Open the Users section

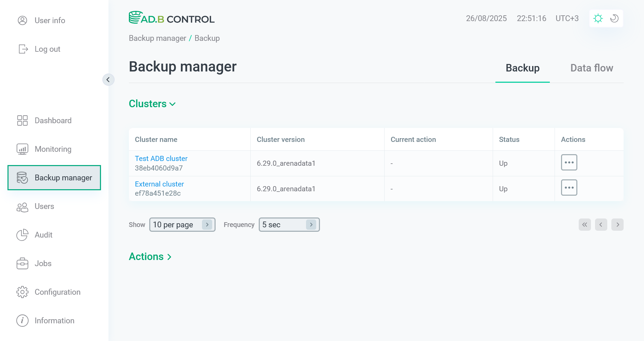click(x=44, y=206)
